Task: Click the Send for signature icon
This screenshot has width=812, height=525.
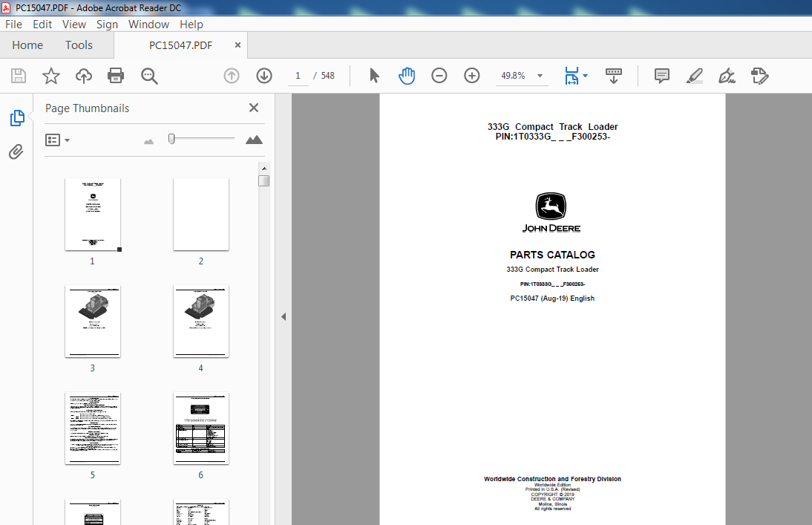Action: 760,76
